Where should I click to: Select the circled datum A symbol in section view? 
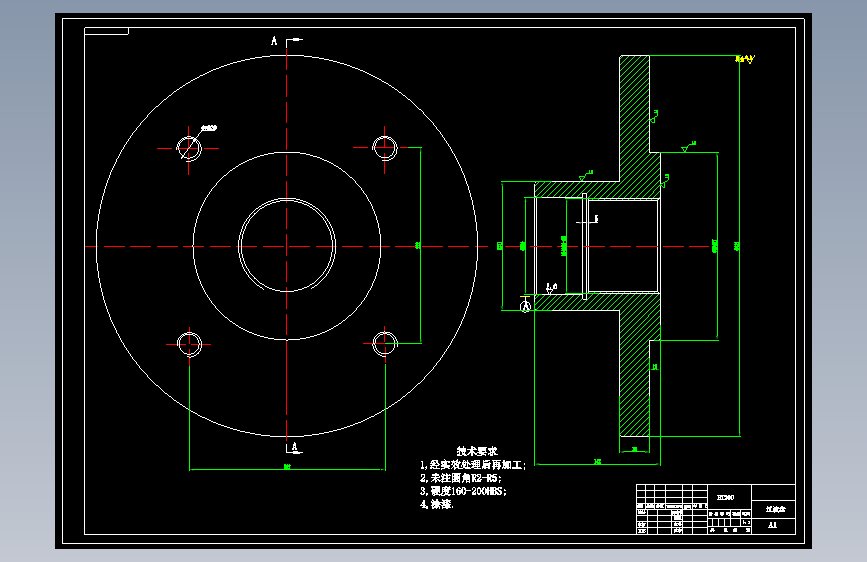[x=525, y=305]
